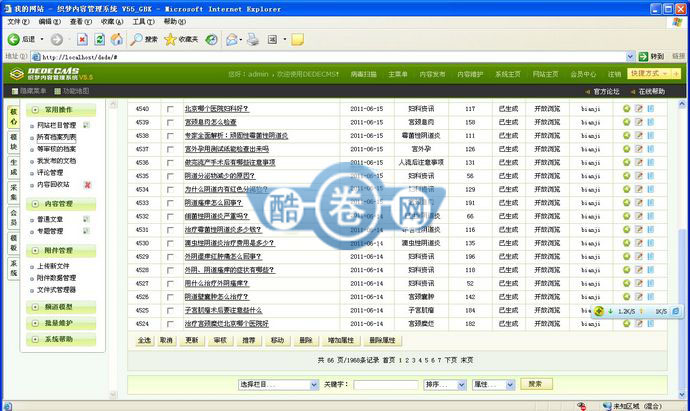
Task: Open the 属性 attribute dropdown
Action: point(493,385)
